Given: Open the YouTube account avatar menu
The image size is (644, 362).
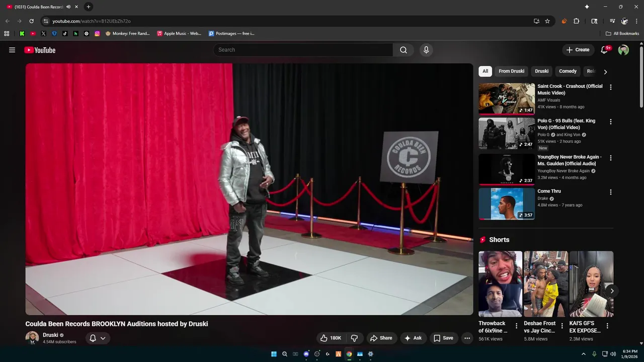Looking at the screenshot, I should [x=623, y=50].
